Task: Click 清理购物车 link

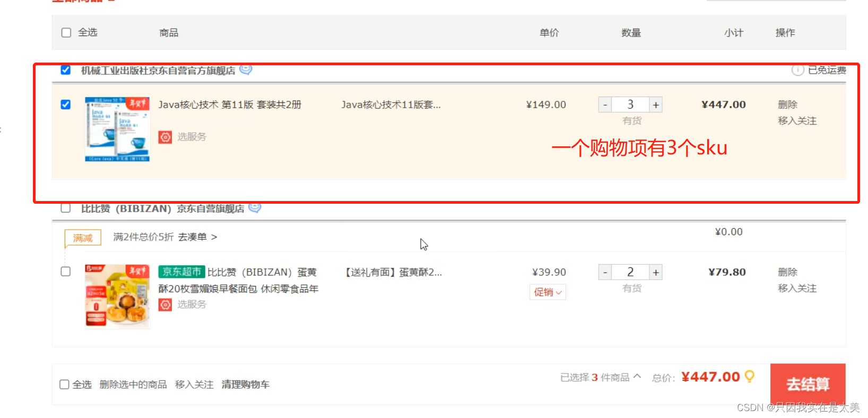Action: pyautogui.click(x=246, y=385)
